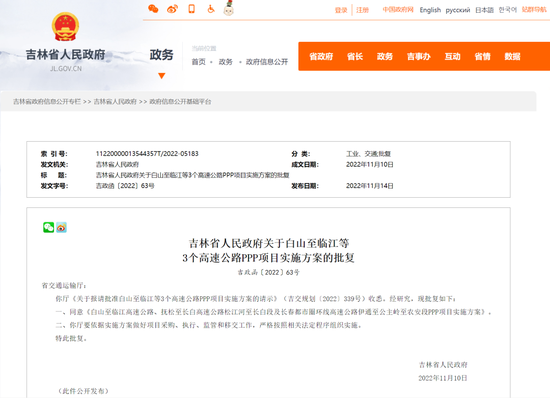Switch site language to 한국어

pos(508,10)
